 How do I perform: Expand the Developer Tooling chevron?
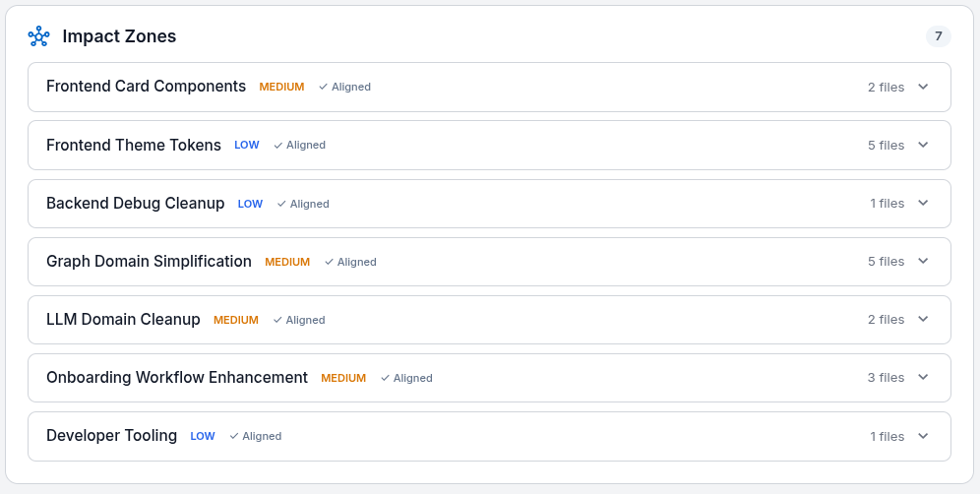coord(923,436)
